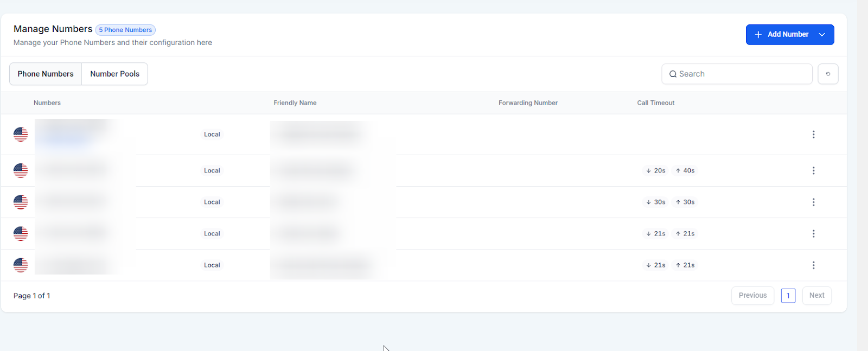This screenshot has width=868, height=351.
Task: Click the search magnifier icon
Action: click(x=673, y=74)
